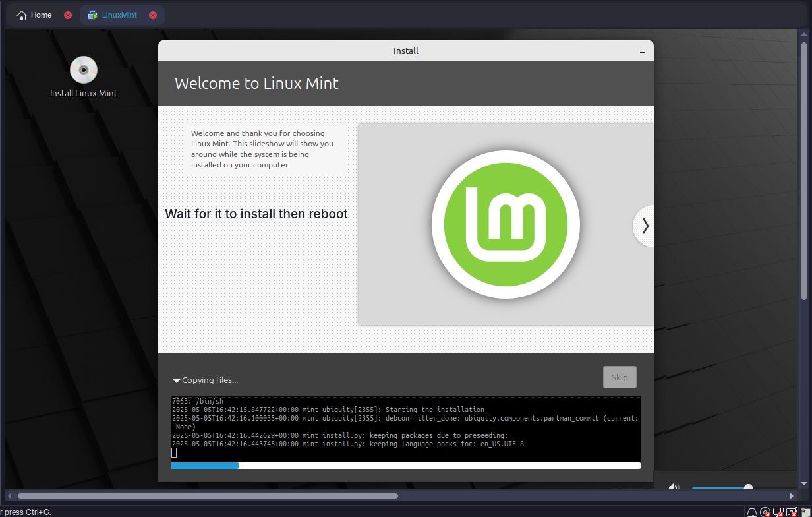
Task: Mute using the volume speaker icon
Action: 674,487
